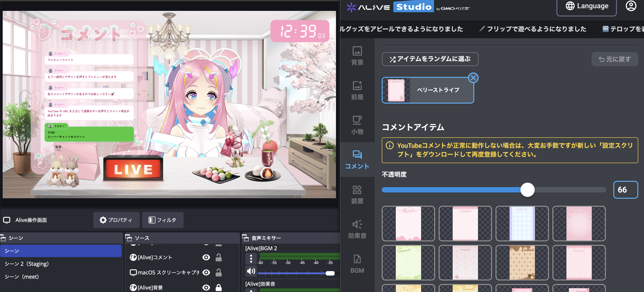Toggle visibility of [Alive]コメント source

point(206,257)
